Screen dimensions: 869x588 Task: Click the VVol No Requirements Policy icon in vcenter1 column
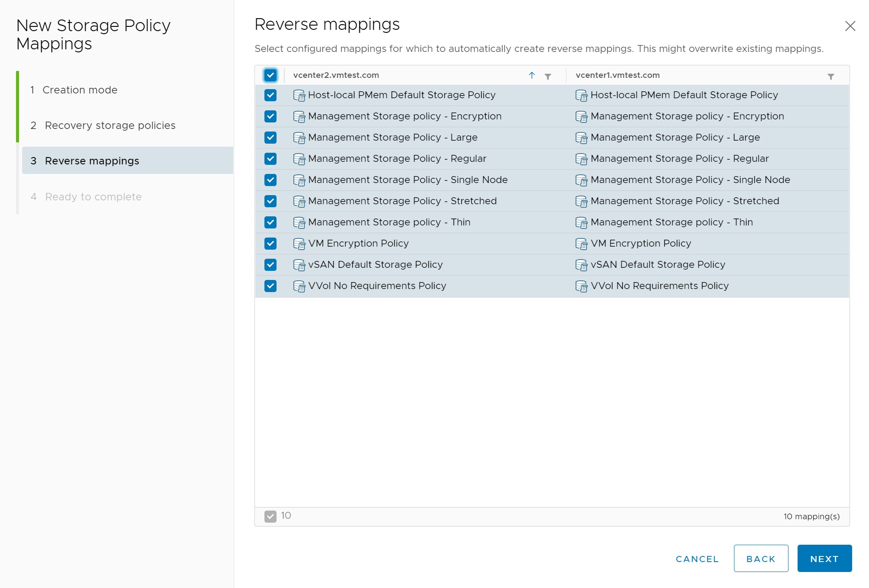point(581,286)
